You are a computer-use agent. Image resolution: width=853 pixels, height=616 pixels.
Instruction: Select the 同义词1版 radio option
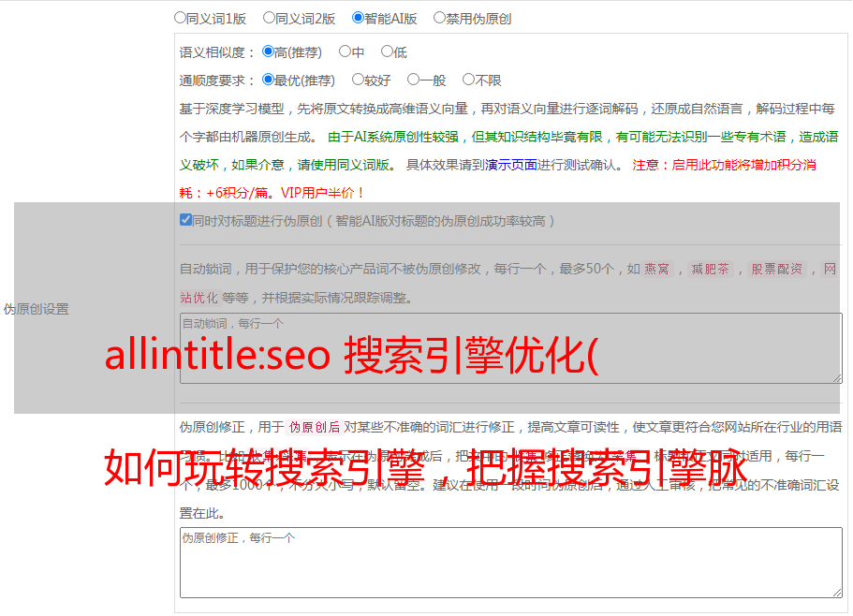[180, 18]
